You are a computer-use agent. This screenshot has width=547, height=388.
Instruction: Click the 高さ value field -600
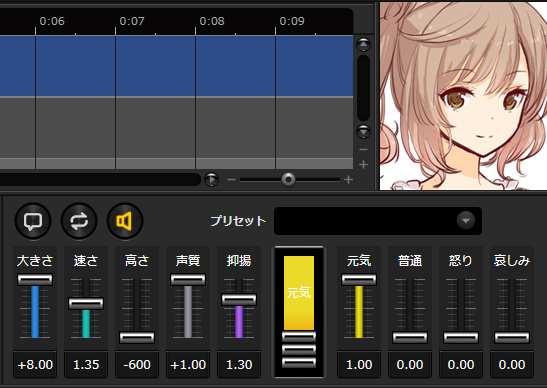pos(137,364)
